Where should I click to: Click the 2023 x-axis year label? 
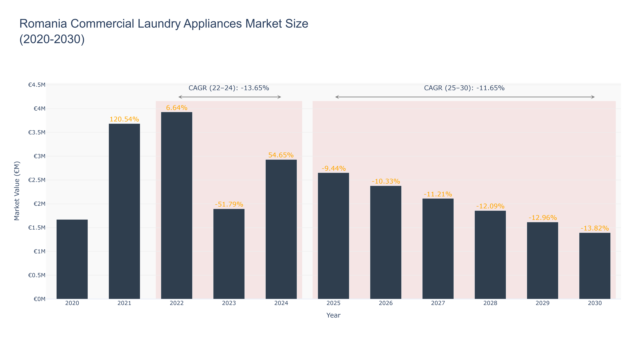[229, 303]
